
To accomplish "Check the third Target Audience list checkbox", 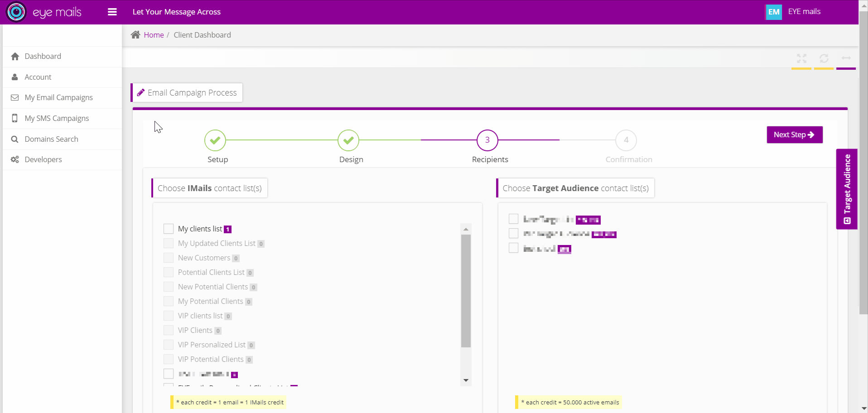I will click(x=513, y=248).
